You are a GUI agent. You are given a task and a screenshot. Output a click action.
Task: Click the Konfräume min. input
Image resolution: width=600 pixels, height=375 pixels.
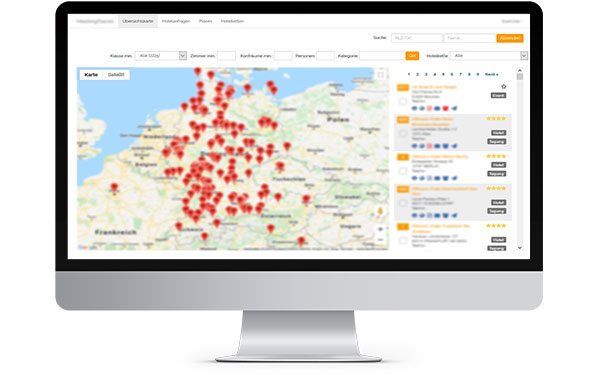(x=283, y=55)
